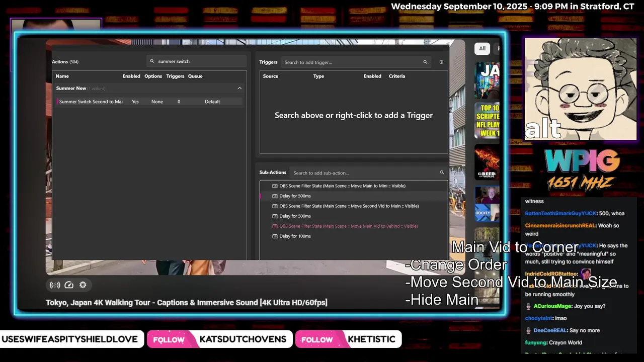
Task: Click the Triggers column header in the Actions list
Action: pos(175,76)
